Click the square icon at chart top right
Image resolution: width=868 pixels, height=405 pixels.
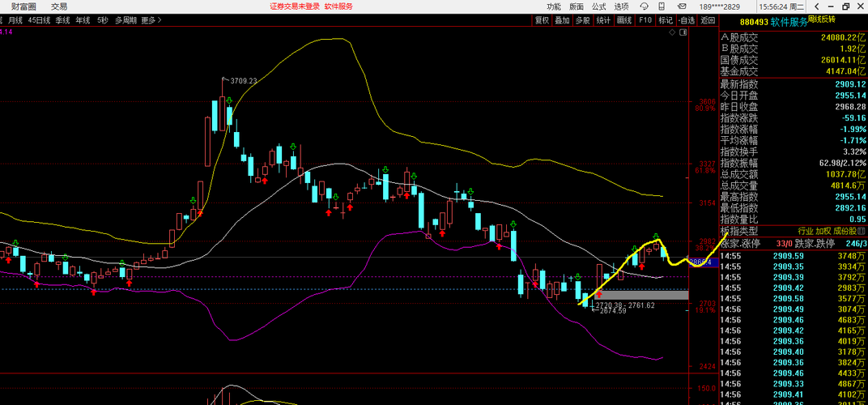pyautogui.click(x=683, y=32)
